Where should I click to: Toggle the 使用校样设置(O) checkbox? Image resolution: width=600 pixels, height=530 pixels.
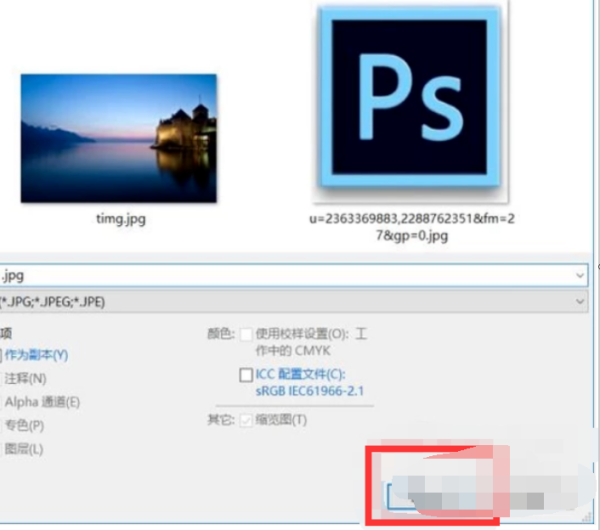(x=246, y=334)
